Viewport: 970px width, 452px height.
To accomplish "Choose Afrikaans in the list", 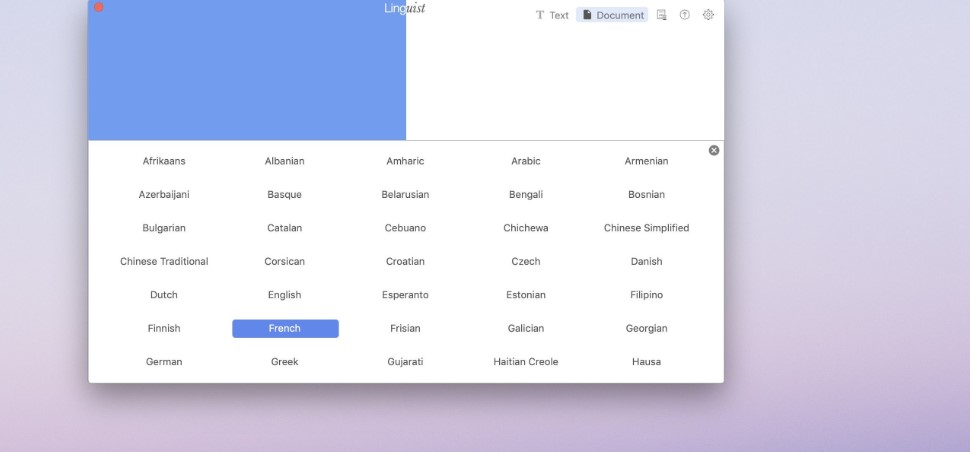I will [x=164, y=161].
